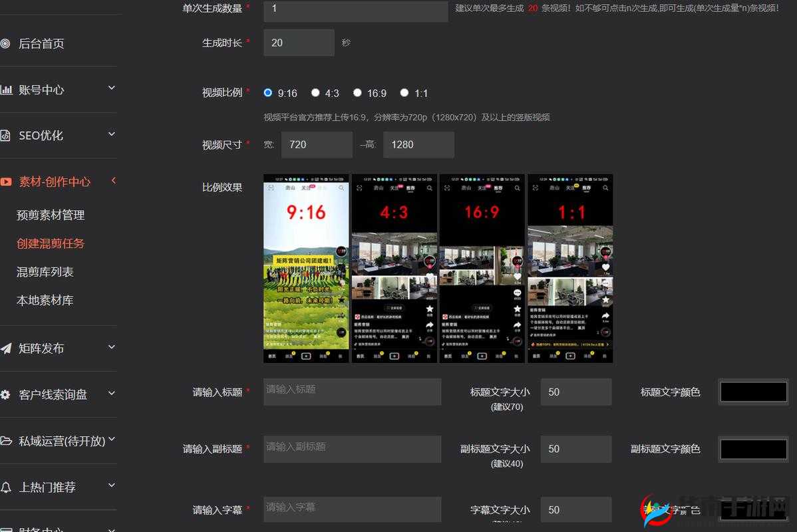Click the paper plane icon for 矩阵发布
The width and height of the screenshot is (797, 532).
click(7, 347)
